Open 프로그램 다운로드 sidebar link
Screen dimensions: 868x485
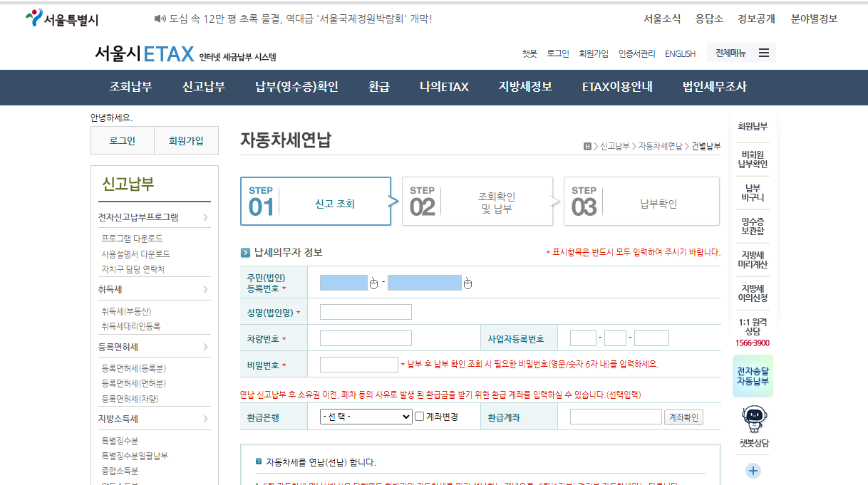132,238
